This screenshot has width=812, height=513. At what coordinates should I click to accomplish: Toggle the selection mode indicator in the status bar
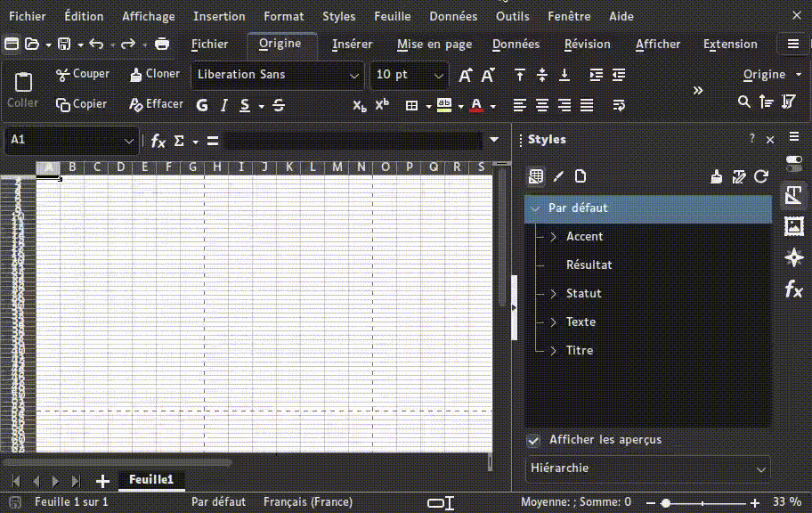(x=441, y=502)
